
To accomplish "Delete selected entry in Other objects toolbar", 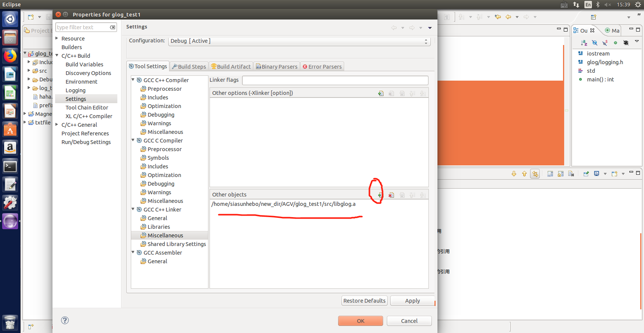I will [x=391, y=195].
